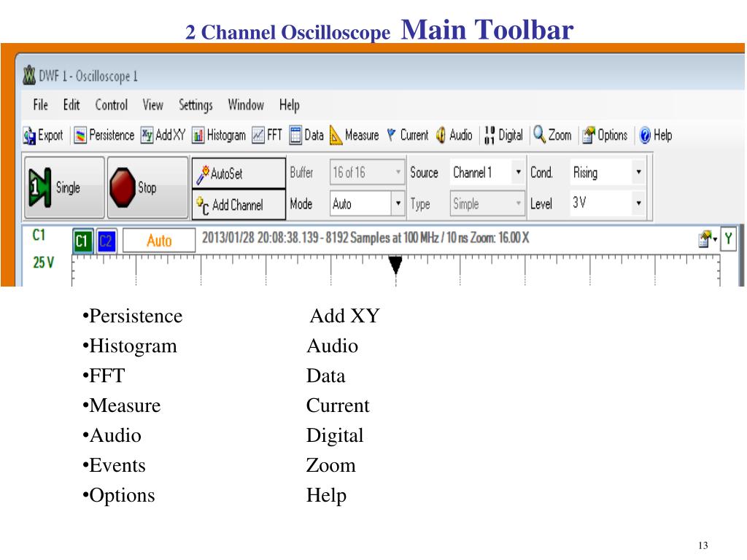The width and height of the screenshot is (747, 560).
Task: Click the oscilloscope window title icon
Action: 29,76
